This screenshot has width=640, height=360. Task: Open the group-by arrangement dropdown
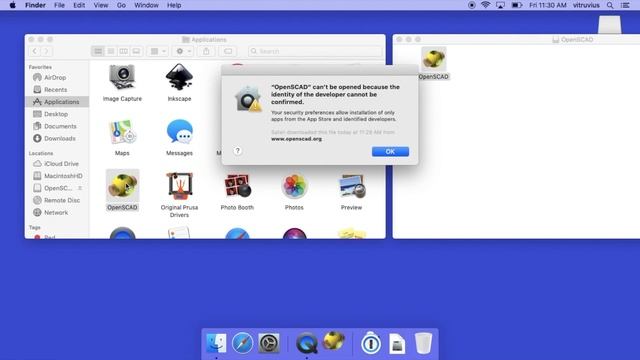(158, 51)
